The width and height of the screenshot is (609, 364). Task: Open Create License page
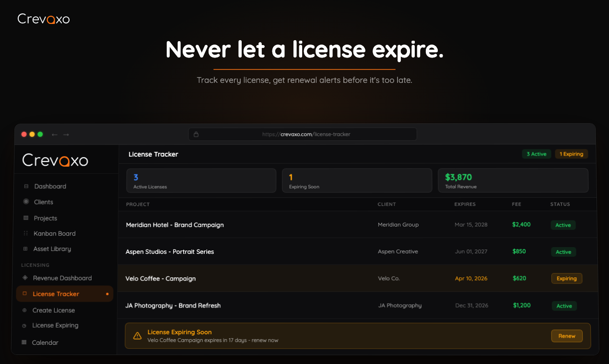pyautogui.click(x=54, y=310)
